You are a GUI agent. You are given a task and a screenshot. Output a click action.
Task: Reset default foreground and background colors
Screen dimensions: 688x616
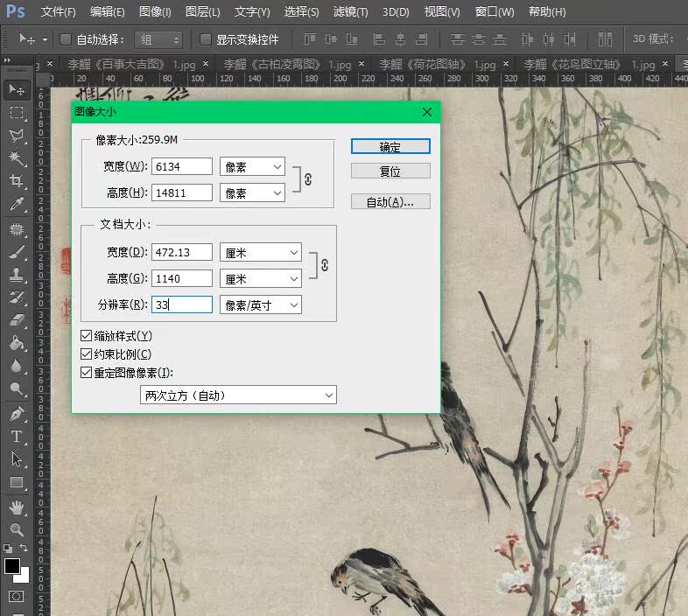click(x=8, y=548)
